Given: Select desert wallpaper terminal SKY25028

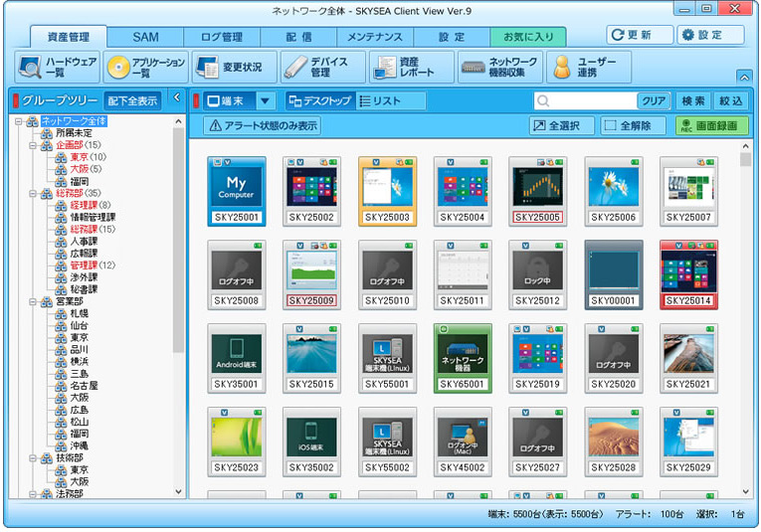Looking at the screenshot, I should (x=614, y=442).
